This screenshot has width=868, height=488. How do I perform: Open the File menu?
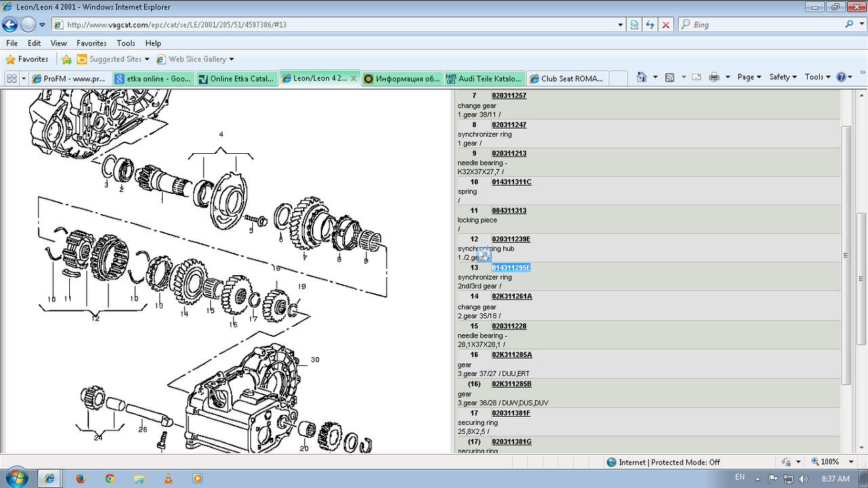coord(12,43)
